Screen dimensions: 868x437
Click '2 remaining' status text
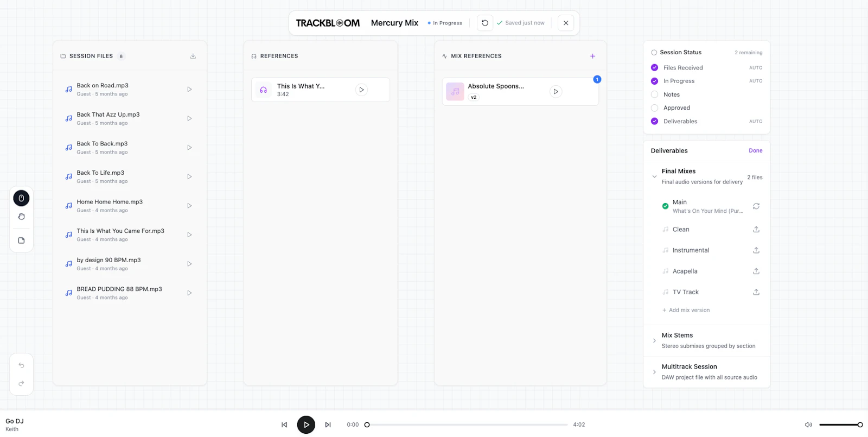pyautogui.click(x=748, y=53)
